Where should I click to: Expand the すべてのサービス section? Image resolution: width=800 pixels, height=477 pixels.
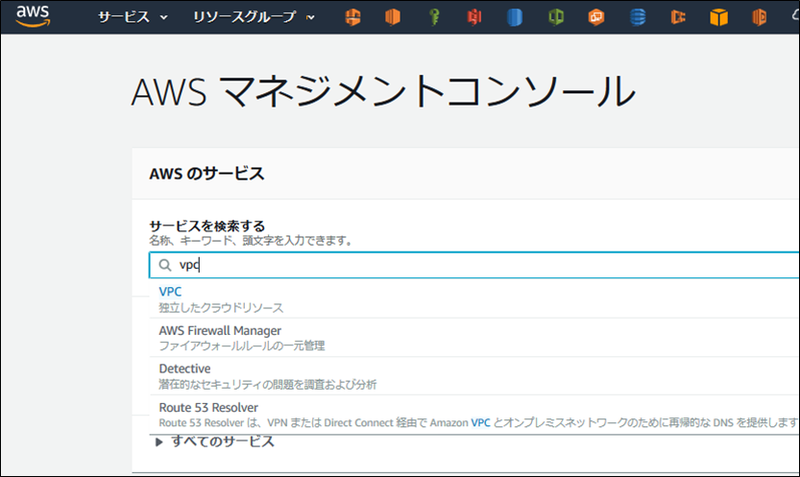(x=215, y=441)
